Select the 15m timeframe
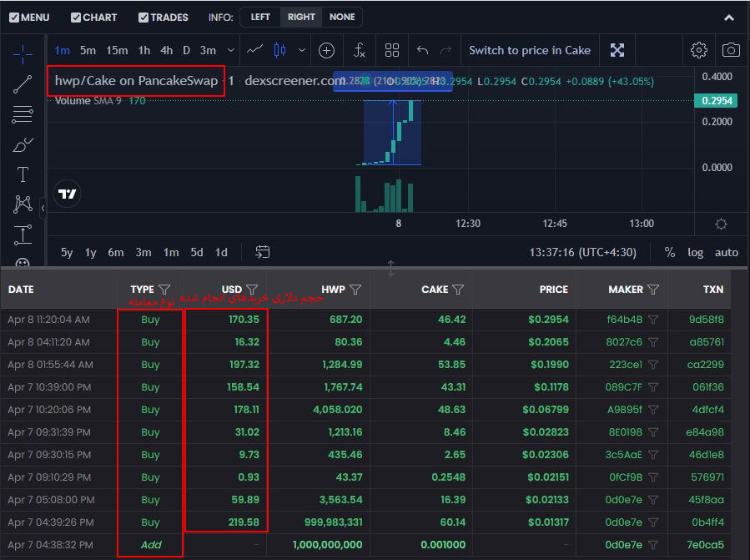 pyautogui.click(x=117, y=50)
